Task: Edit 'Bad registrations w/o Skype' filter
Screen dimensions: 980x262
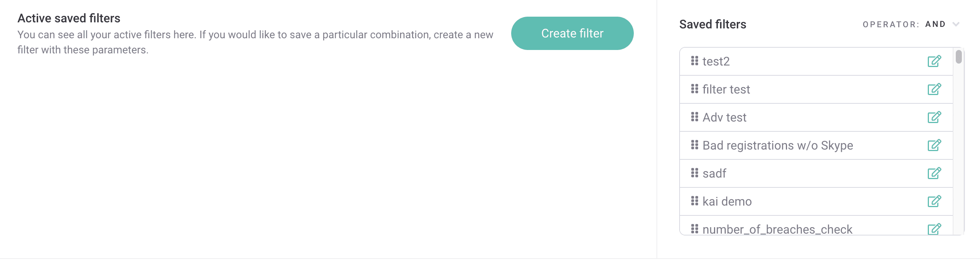Action: tap(934, 145)
